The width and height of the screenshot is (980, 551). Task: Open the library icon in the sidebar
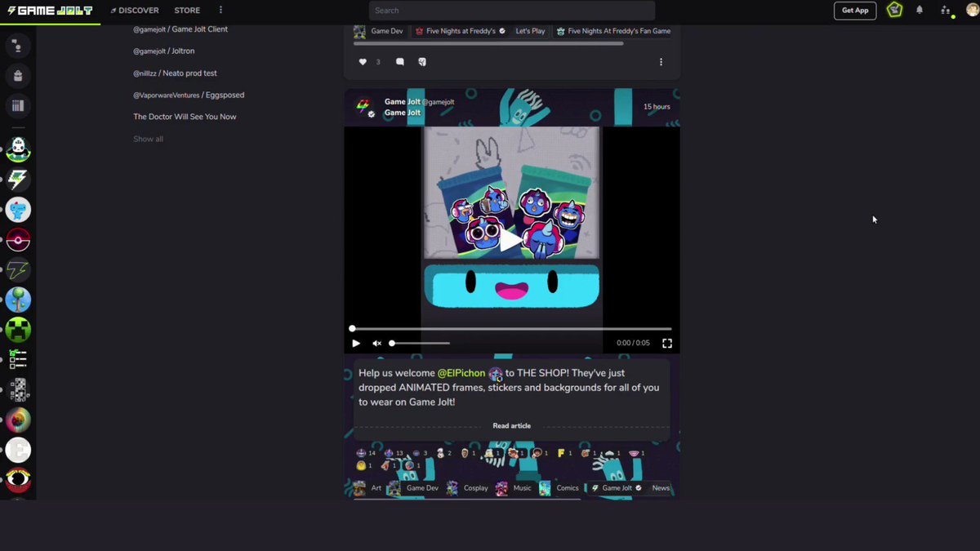pos(18,106)
